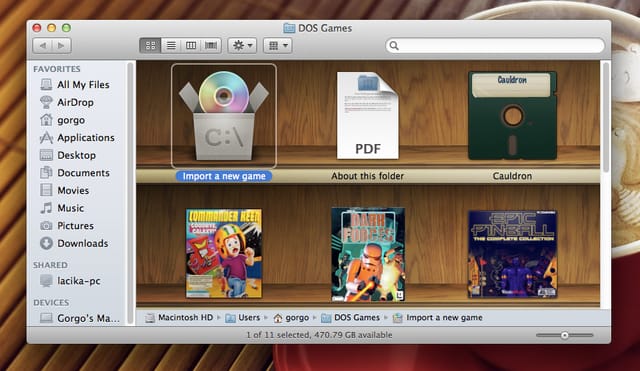Open the item arrangement dropdown

point(278,45)
